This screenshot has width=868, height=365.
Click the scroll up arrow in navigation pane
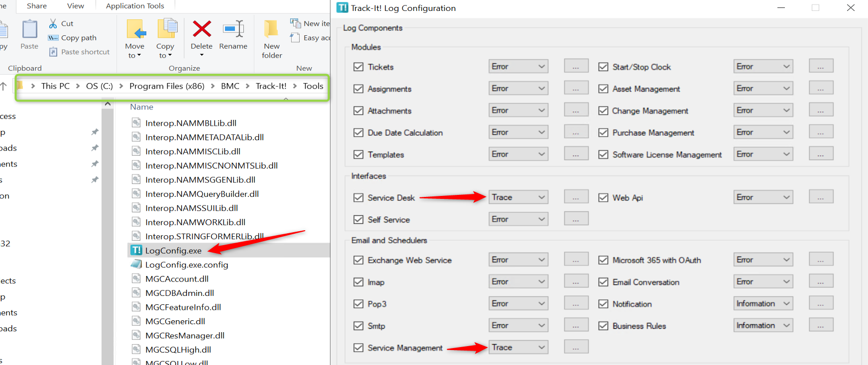[x=108, y=104]
